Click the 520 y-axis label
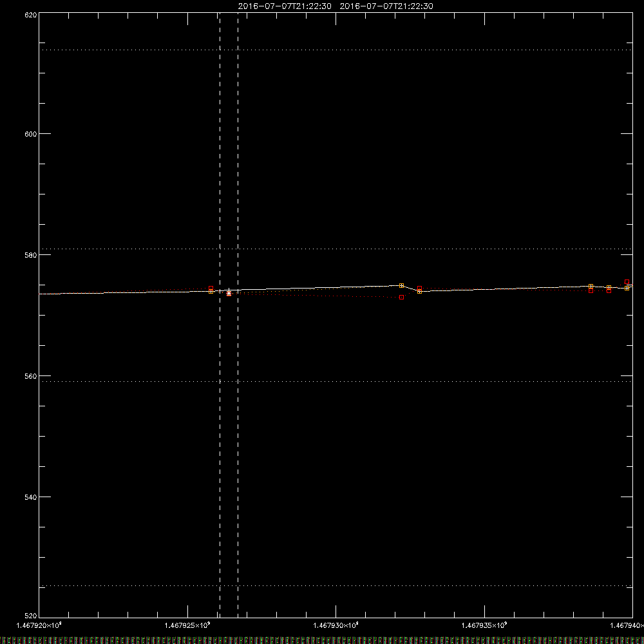Viewport: 644px width, 644px height. click(x=31, y=616)
